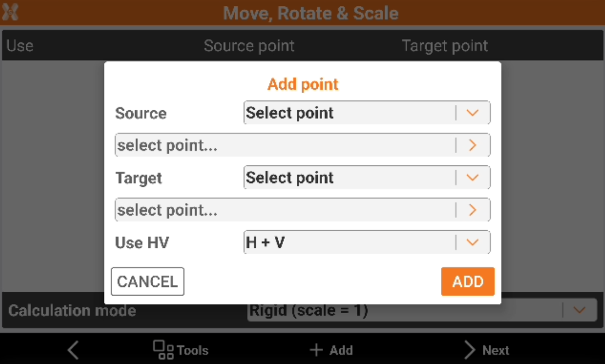
Task: Open the Use HV dropdown
Action: pos(472,242)
